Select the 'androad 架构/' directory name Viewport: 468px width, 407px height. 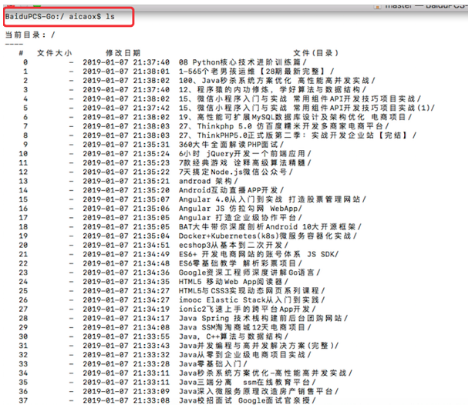pos(208,181)
